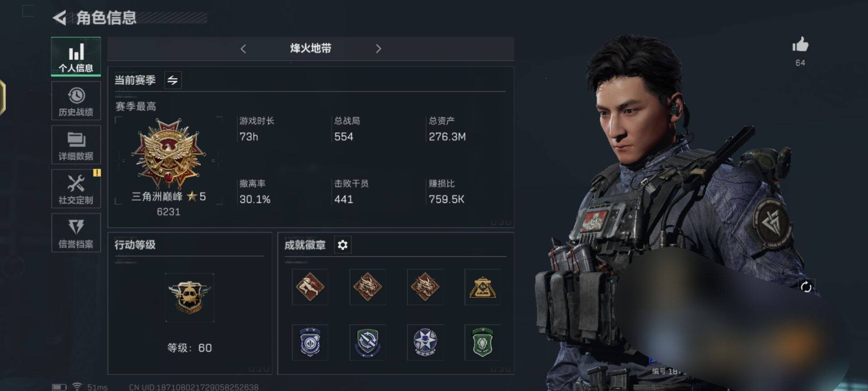Select the 个人信息 tab
Image resolution: width=868 pixels, height=391 pixels.
(x=76, y=57)
